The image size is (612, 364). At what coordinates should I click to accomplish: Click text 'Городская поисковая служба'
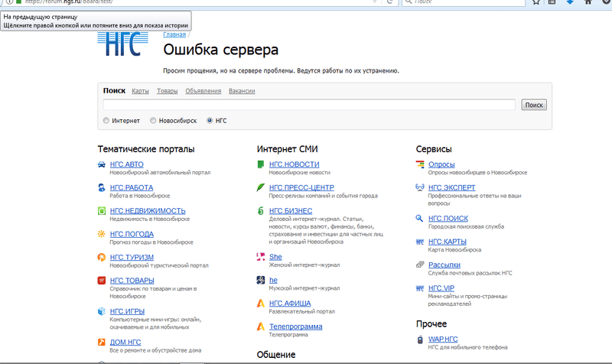click(x=466, y=226)
